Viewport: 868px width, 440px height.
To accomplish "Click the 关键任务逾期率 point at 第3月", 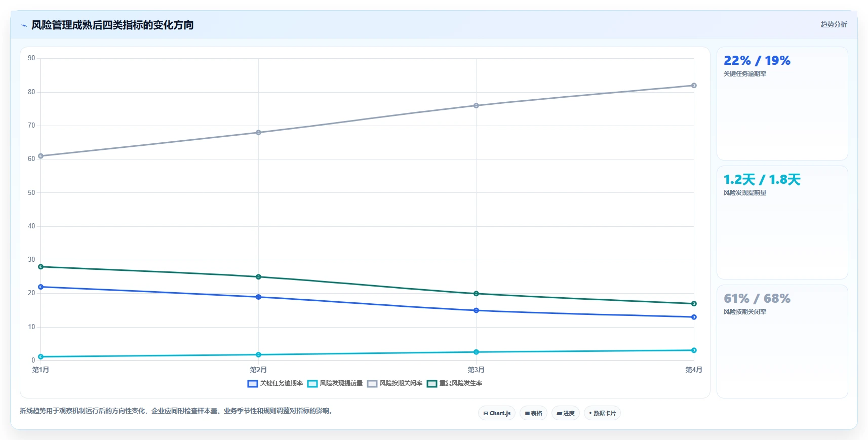I will tap(476, 310).
